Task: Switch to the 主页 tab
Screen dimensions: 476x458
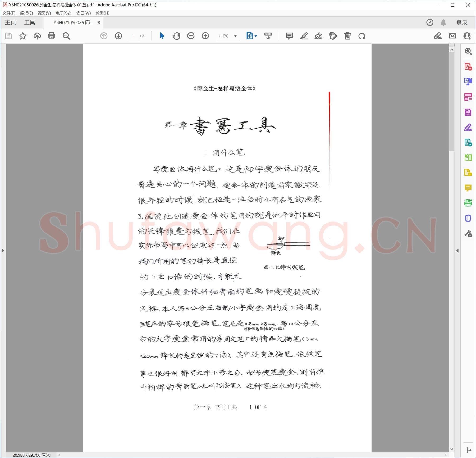Action: coord(10,22)
